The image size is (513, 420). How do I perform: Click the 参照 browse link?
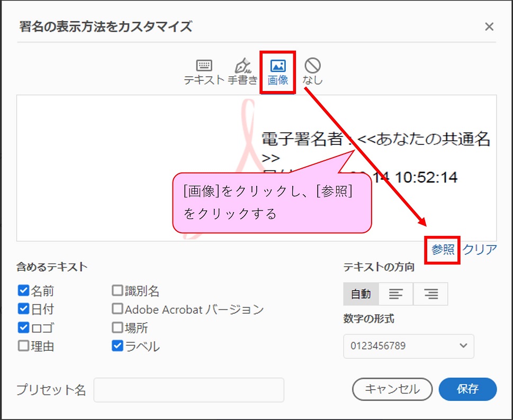coord(443,250)
